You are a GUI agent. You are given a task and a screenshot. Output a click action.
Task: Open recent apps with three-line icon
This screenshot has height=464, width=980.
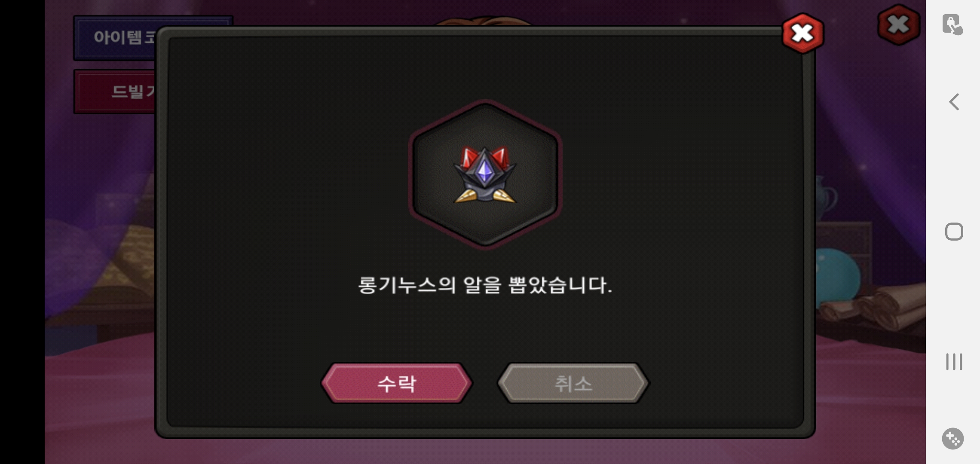(x=954, y=362)
